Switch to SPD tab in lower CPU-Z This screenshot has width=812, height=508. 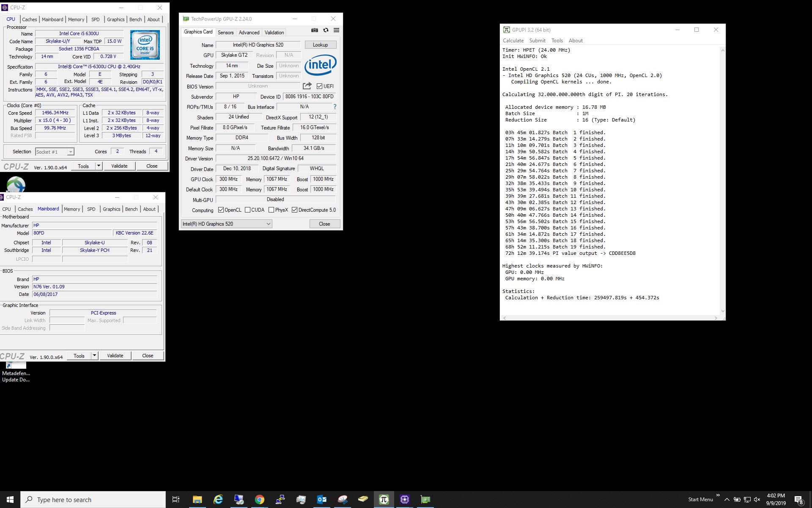point(91,209)
